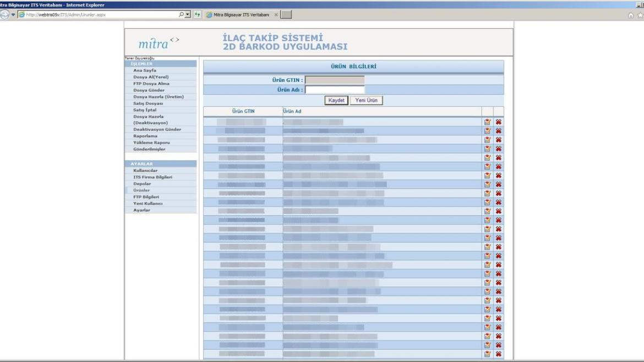The height and width of the screenshot is (362, 644).
Task: Select Gönderilmişler menu item
Action: coord(149,149)
